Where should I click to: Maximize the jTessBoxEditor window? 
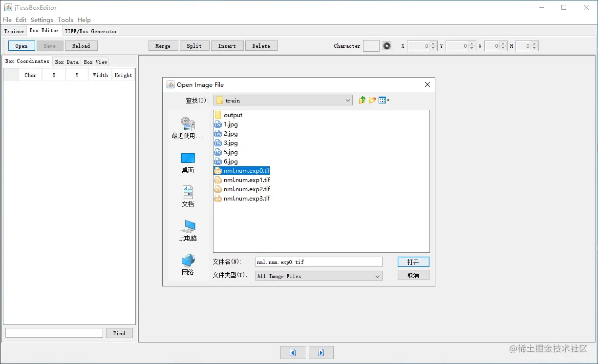point(564,7)
